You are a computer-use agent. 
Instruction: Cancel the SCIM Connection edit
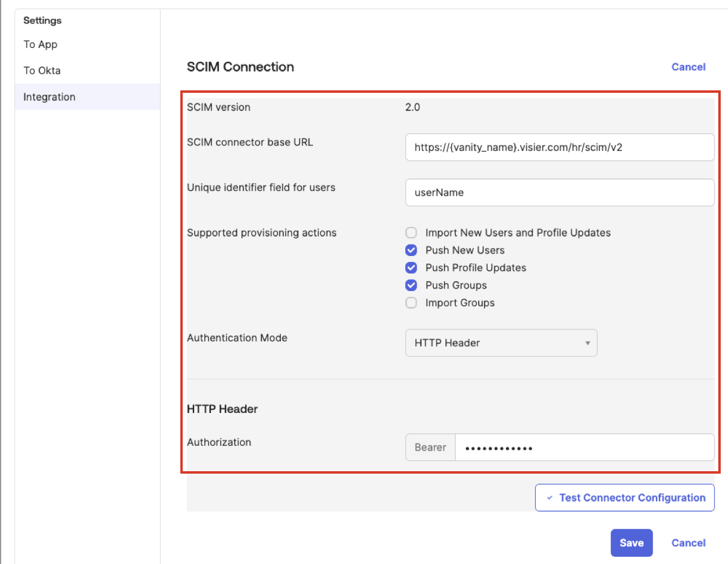(x=688, y=67)
